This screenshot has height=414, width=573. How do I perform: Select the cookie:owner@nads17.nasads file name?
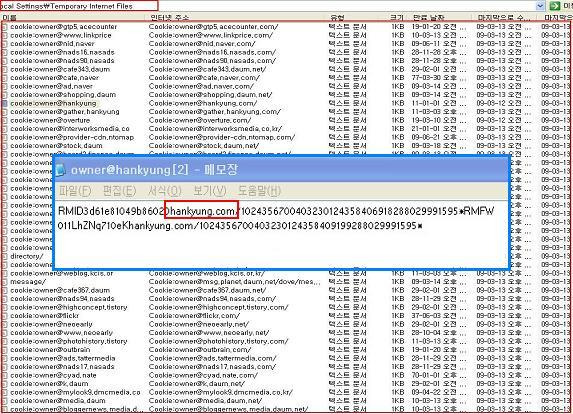[62, 367]
